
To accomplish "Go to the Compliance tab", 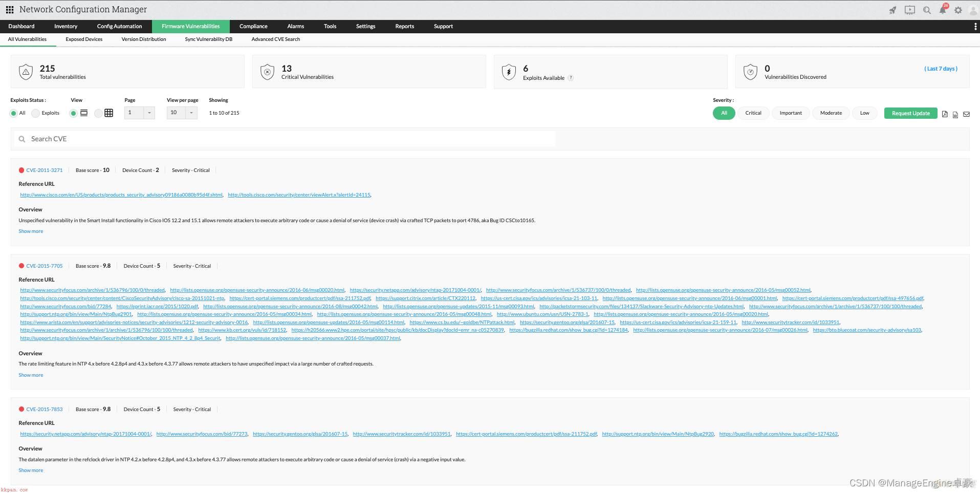I will 253,27.
